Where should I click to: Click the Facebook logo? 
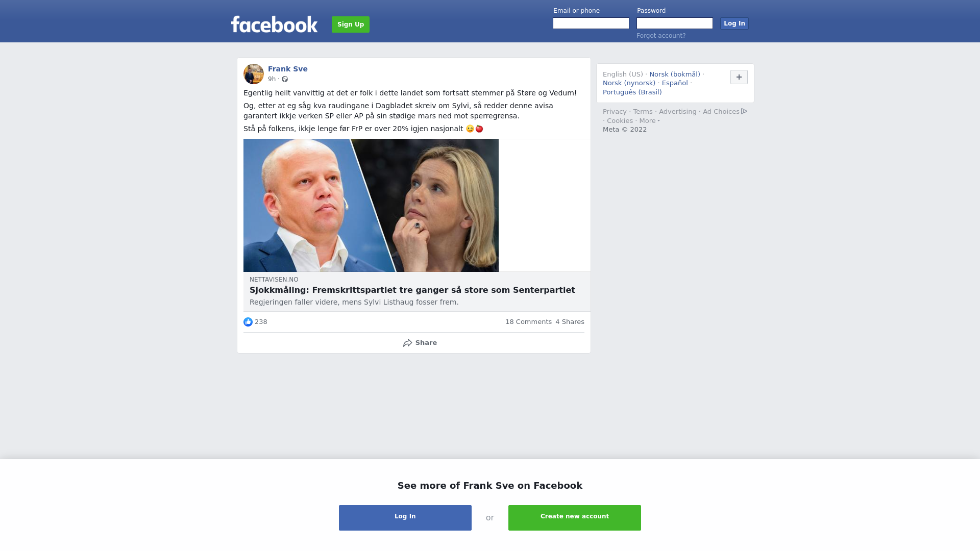pos(274,24)
